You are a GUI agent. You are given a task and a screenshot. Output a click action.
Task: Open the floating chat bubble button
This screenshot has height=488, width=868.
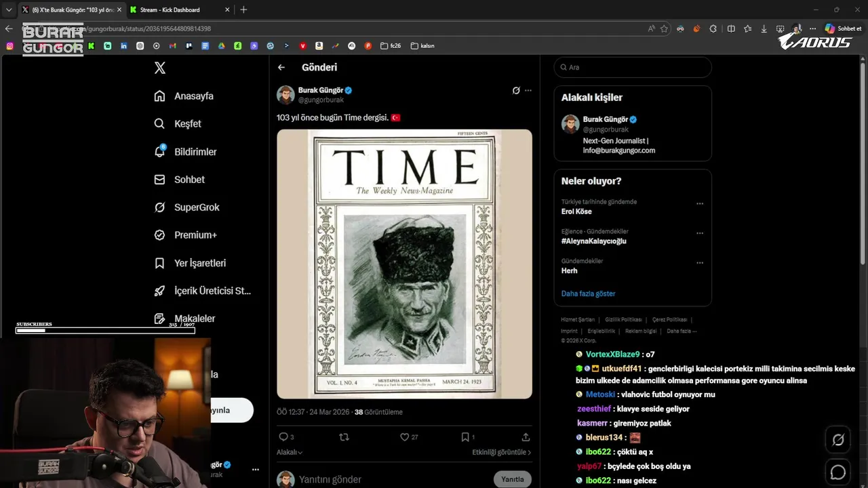pyautogui.click(x=838, y=472)
